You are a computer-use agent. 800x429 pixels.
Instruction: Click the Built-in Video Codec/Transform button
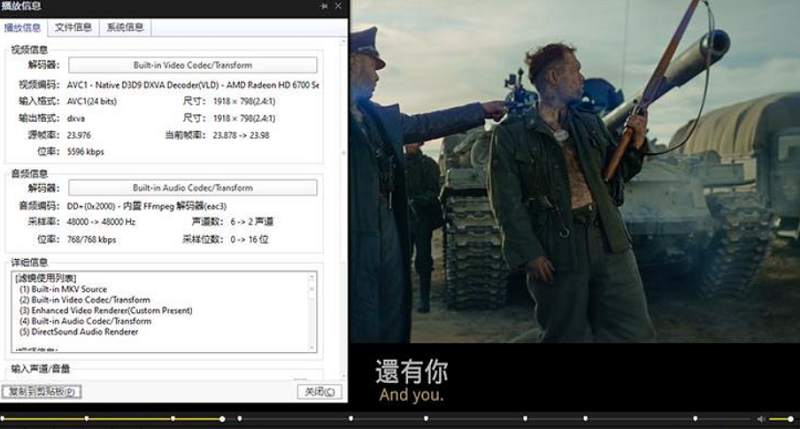tap(192, 66)
